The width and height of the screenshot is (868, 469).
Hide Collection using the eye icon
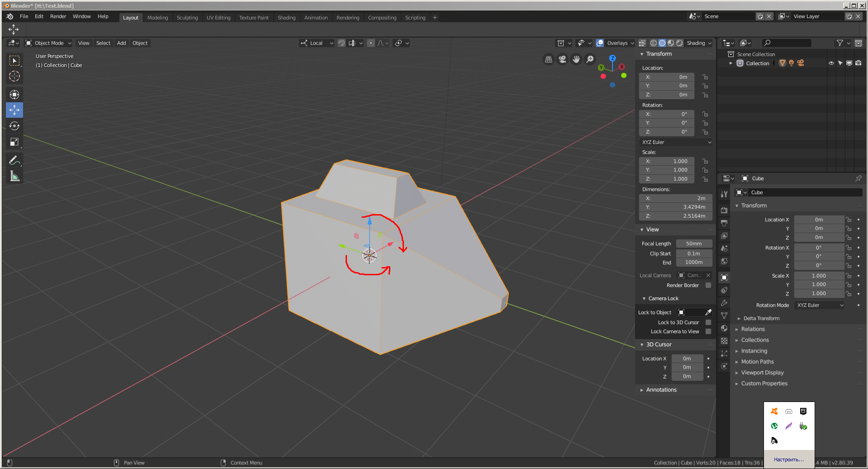[x=831, y=63]
